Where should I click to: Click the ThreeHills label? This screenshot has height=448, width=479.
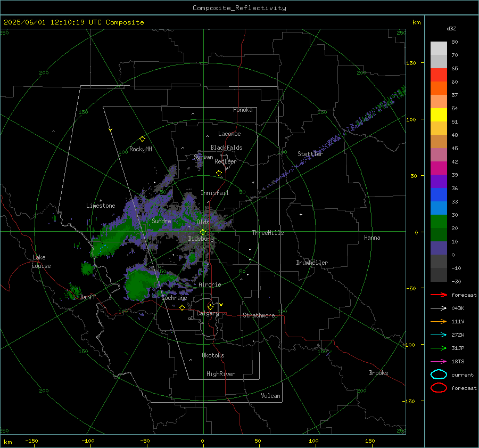tap(268, 233)
